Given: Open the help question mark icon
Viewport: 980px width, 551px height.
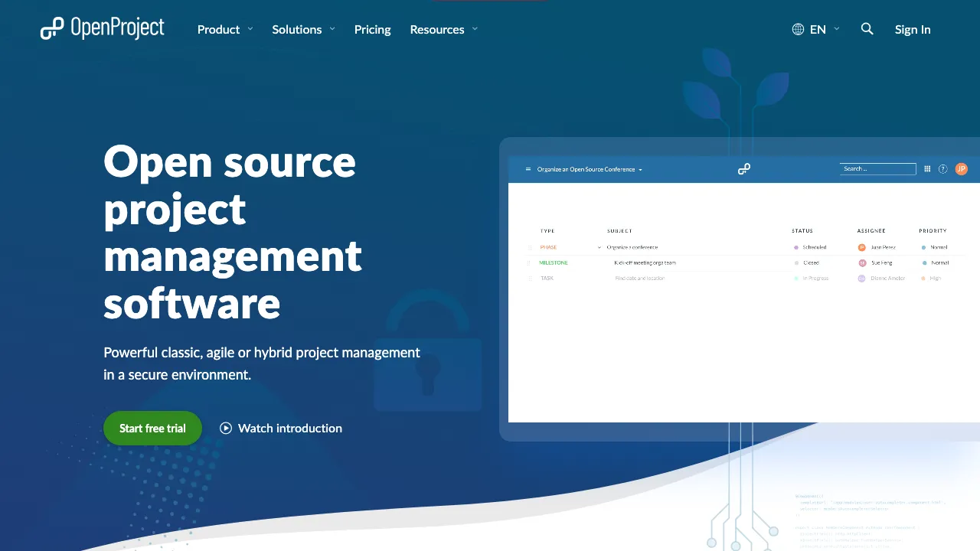Looking at the screenshot, I should click(942, 169).
